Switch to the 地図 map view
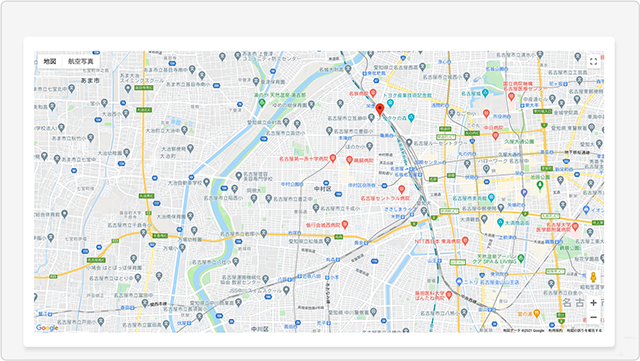Image resolution: width=640 pixels, height=361 pixels. (50, 61)
